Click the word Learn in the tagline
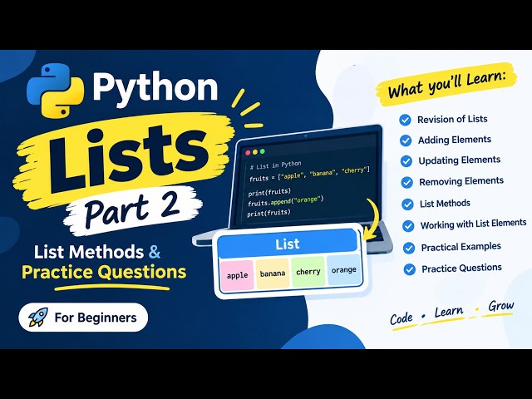Screen dimensions: 532x399 pyautogui.click(x=449, y=312)
